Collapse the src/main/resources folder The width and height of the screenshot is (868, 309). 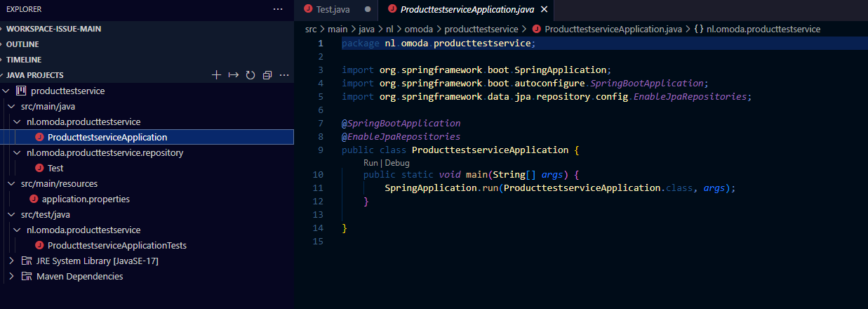[11, 183]
